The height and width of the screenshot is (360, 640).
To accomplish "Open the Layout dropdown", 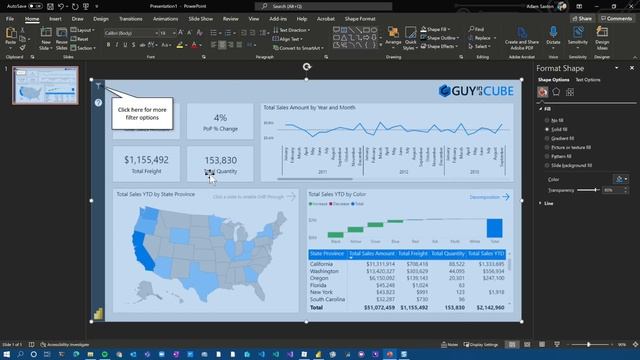I will point(82,30).
